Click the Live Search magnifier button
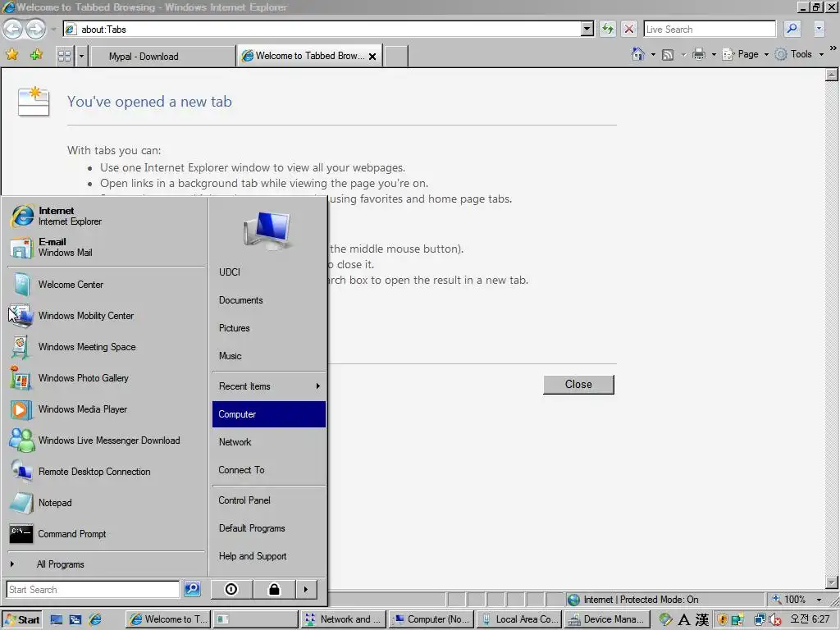Viewport: 840px width, 630px height. tap(792, 29)
